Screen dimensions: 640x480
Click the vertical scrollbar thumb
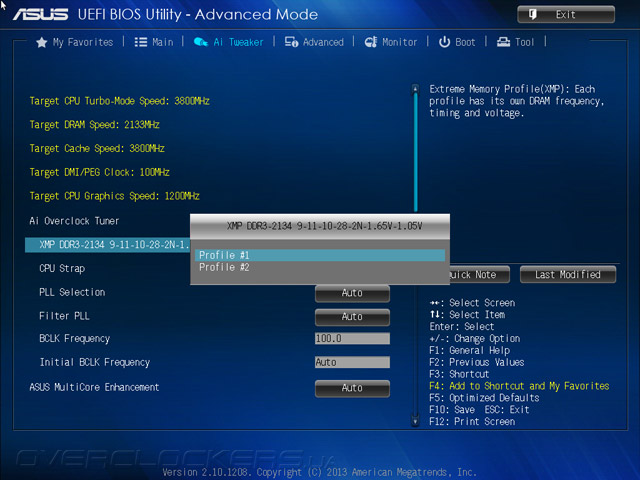(x=416, y=152)
